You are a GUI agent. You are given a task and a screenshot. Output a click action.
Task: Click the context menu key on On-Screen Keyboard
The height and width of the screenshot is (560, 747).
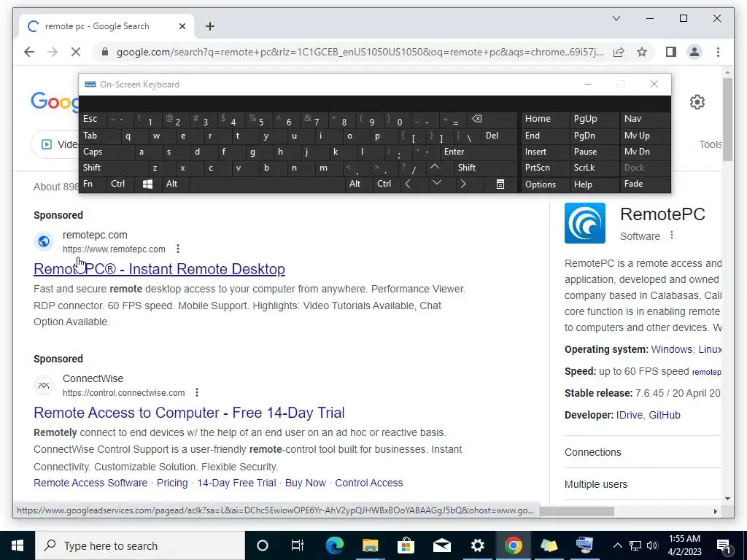(x=500, y=184)
